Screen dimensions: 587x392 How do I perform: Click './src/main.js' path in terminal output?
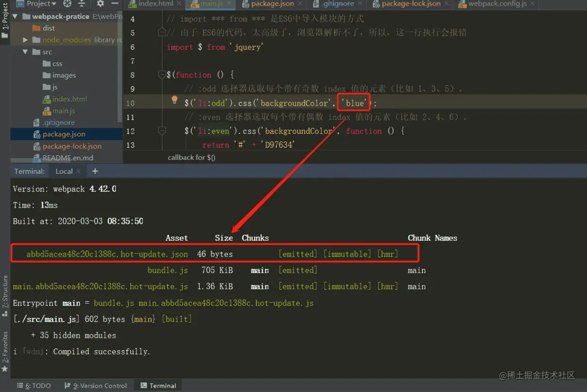point(46,319)
